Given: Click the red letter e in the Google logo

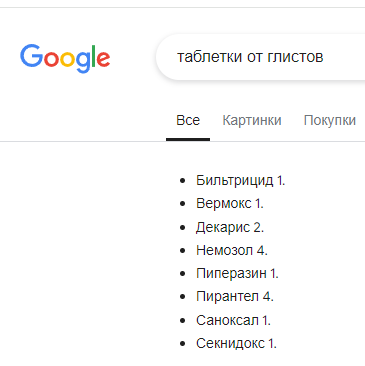Looking at the screenshot, I should 103,59.
